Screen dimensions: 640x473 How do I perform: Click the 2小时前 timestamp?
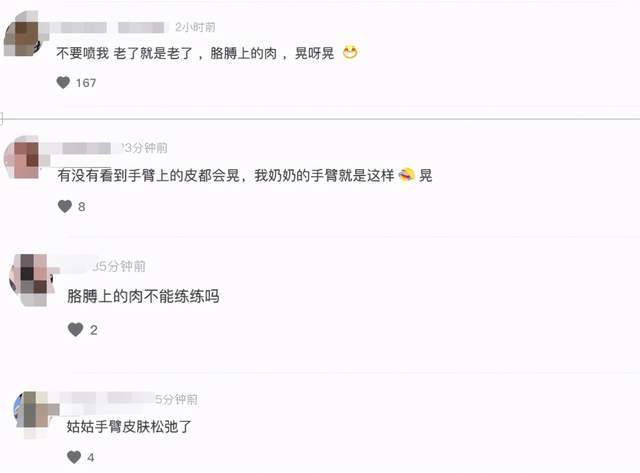click(195, 27)
